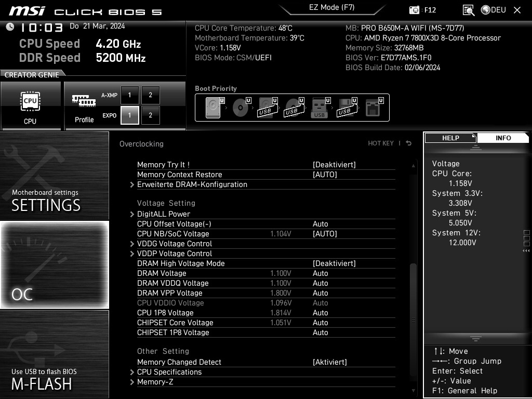Change Memory Context Restore [AUTO] value
532x399 pixels.
coord(325,175)
